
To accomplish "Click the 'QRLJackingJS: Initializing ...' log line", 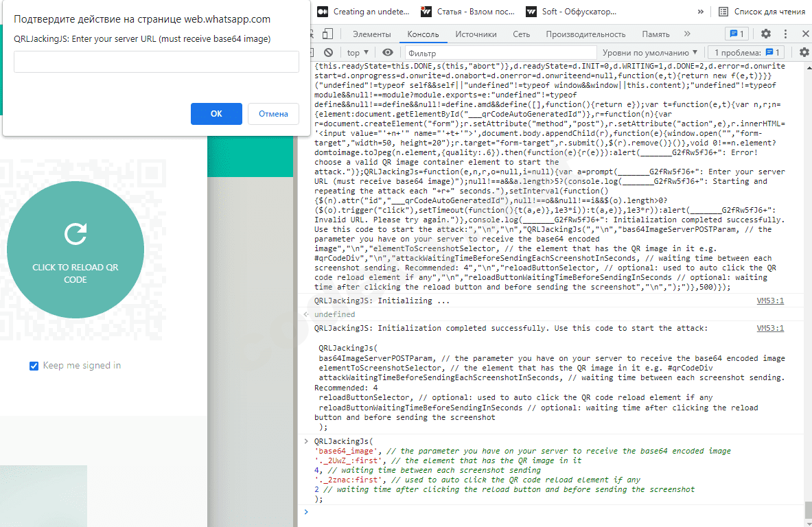I will [382, 301].
